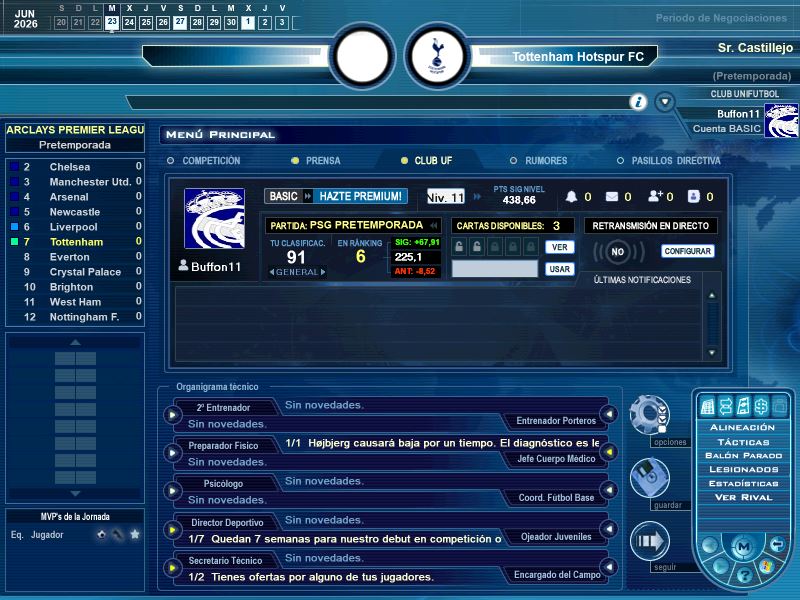Click the round M main menu button
This screenshot has width=800, height=600.
[743, 546]
